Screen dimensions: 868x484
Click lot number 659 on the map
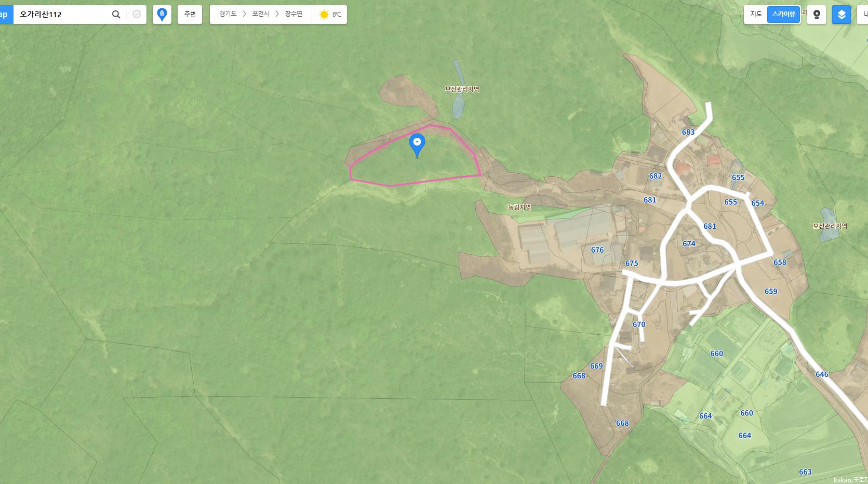pyautogui.click(x=771, y=292)
